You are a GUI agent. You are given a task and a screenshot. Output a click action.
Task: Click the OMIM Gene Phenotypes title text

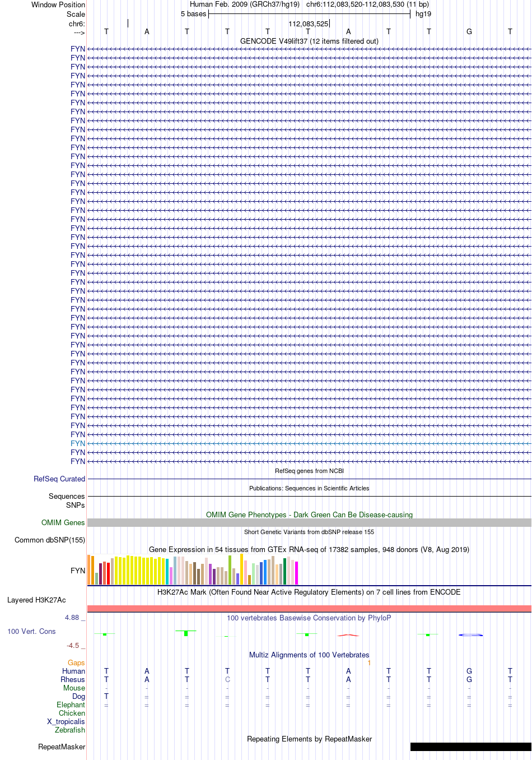point(309,515)
